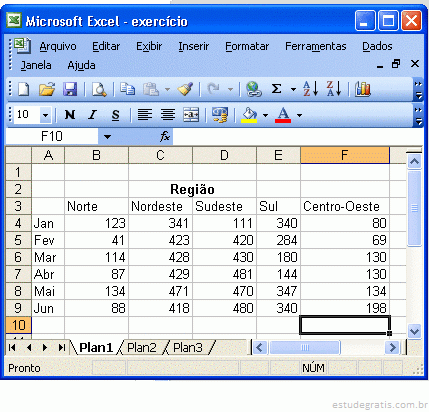Open Print Preview with magnifier icon

coord(99,89)
